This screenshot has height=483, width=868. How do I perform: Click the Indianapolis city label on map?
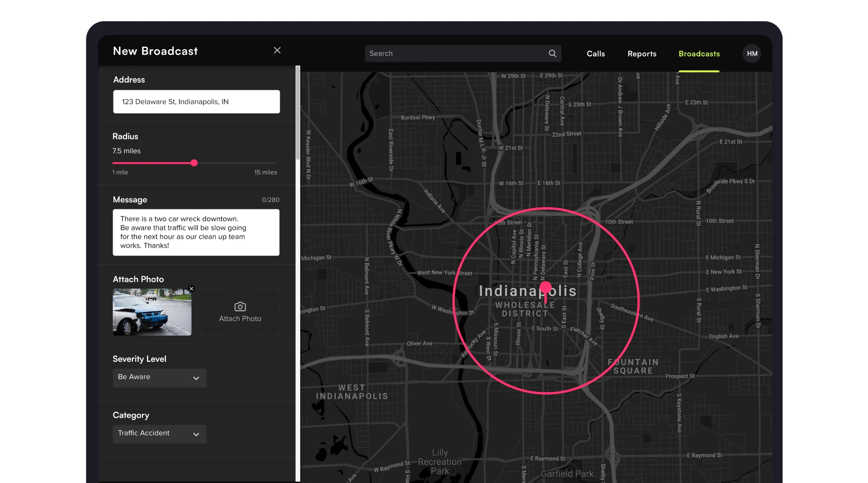click(x=527, y=291)
